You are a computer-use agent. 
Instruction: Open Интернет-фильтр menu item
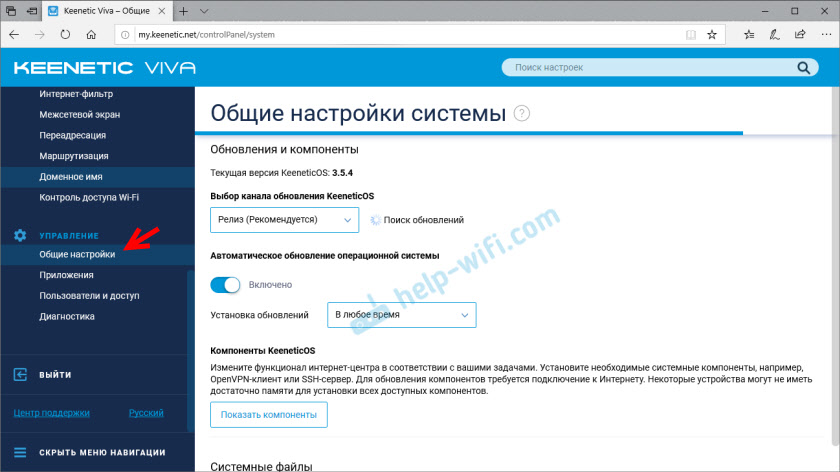pyautogui.click(x=76, y=94)
